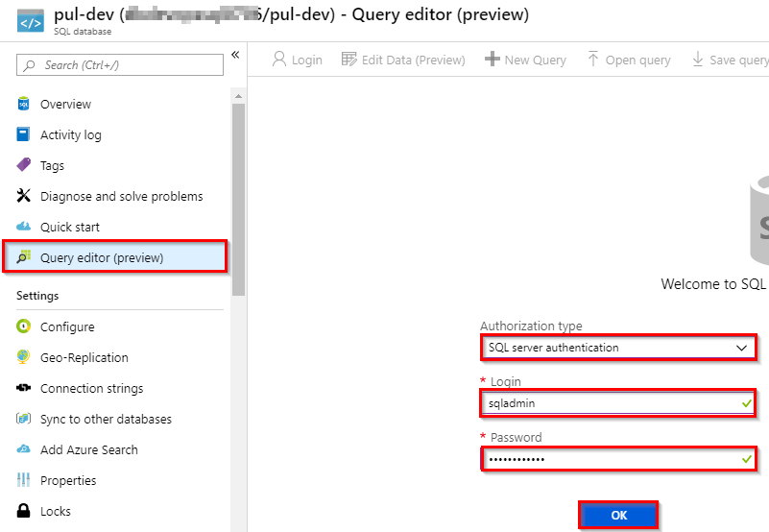The height and width of the screenshot is (532, 769).
Task: Click the Edit Data table icon
Action: pos(349,59)
